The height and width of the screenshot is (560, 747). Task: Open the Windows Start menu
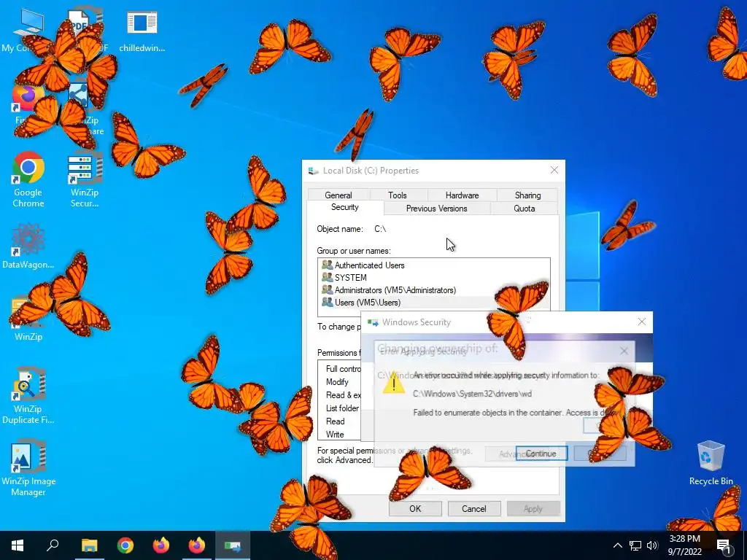(18, 545)
